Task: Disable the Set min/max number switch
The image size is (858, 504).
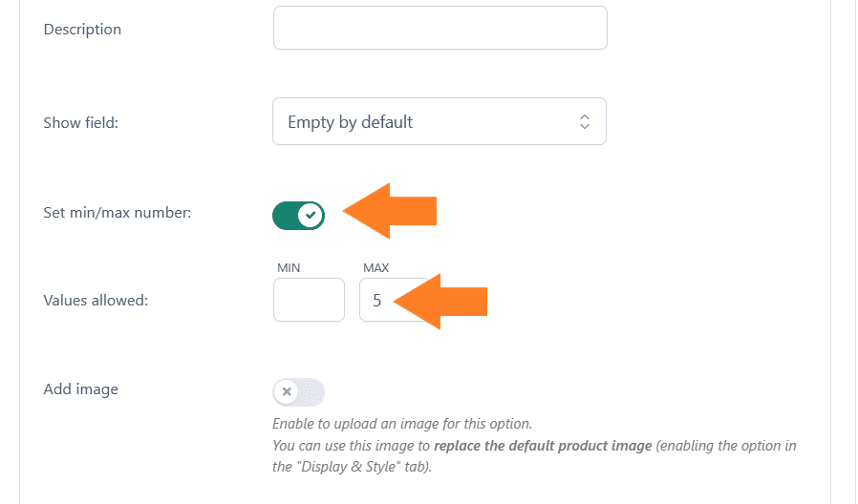Action: point(298,216)
